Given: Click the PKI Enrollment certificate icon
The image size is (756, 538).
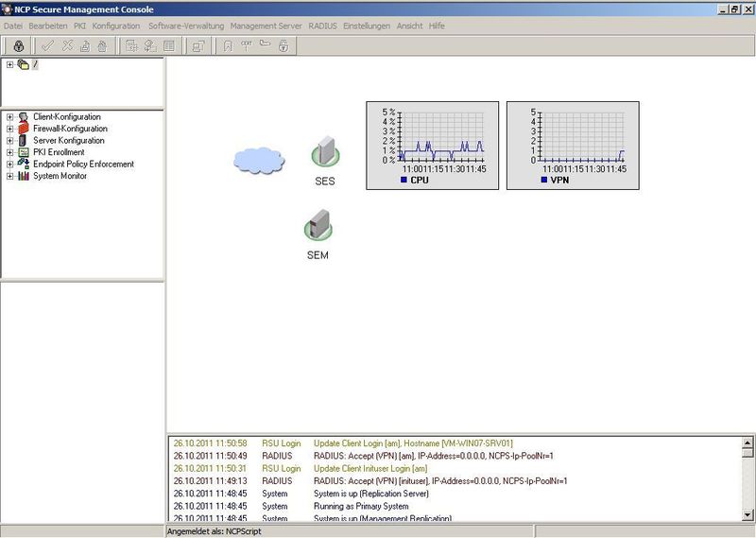Looking at the screenshot, I should pyautogui.click(x=23, y=152).
